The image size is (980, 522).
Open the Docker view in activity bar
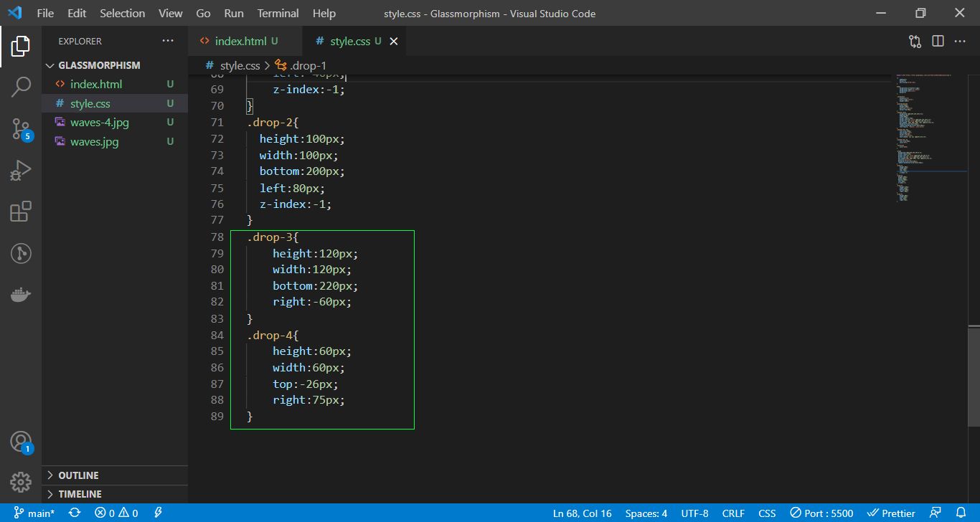[21, 295]
